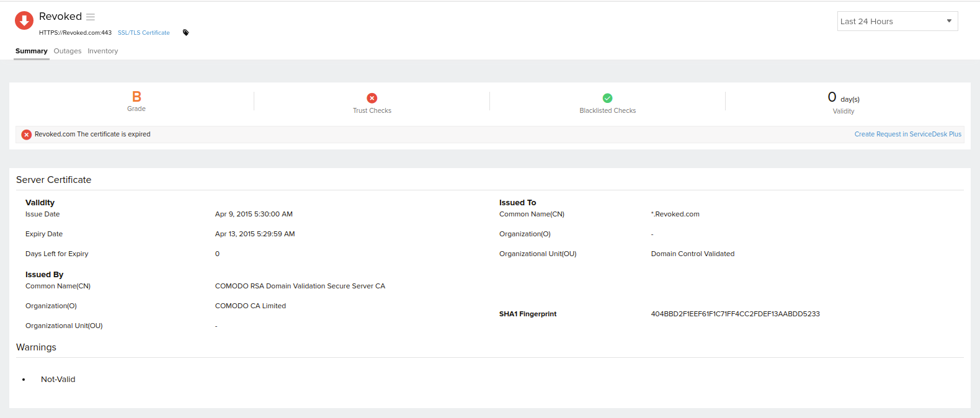Click Create Request in ServiceDesk Plus
This screenshot has width=980, height=418.
coord(907,134)
